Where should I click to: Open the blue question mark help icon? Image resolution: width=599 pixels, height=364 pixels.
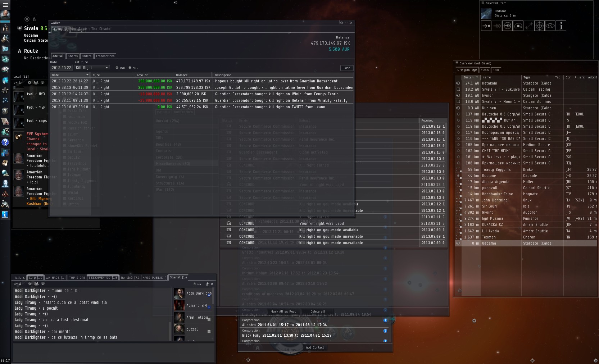[x=5, y=142]
